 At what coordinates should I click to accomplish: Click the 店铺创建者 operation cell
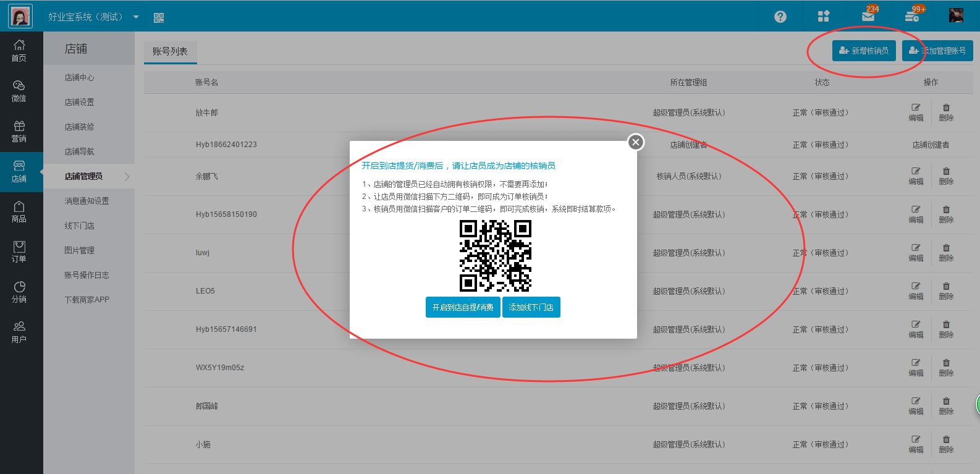tap(931, 145)
